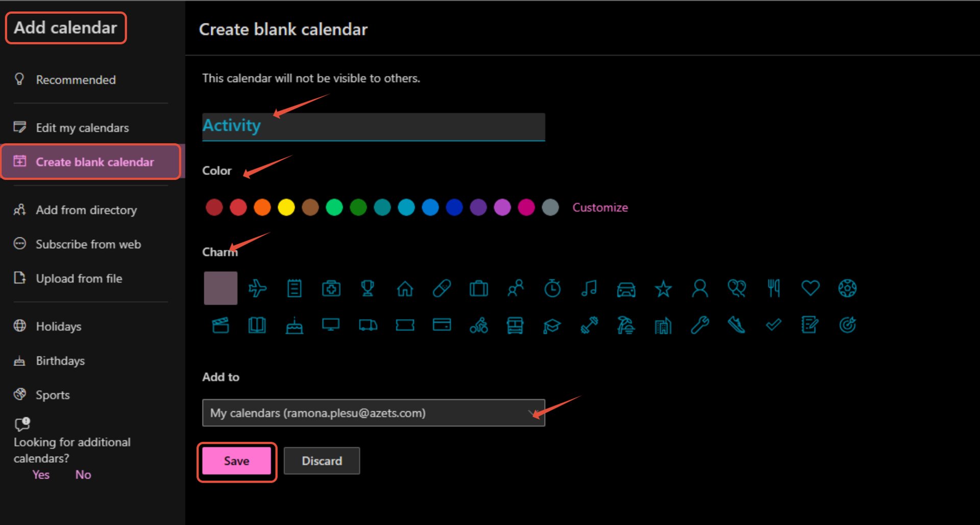The width and height of the screenshot is (980, 525).
Task: Click the Customize color link
Action: [x=600, y=208]
